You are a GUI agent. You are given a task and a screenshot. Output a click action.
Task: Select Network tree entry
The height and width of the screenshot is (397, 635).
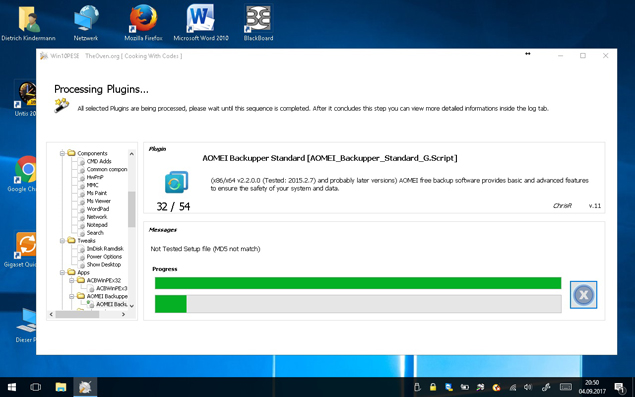pos(97,217)
